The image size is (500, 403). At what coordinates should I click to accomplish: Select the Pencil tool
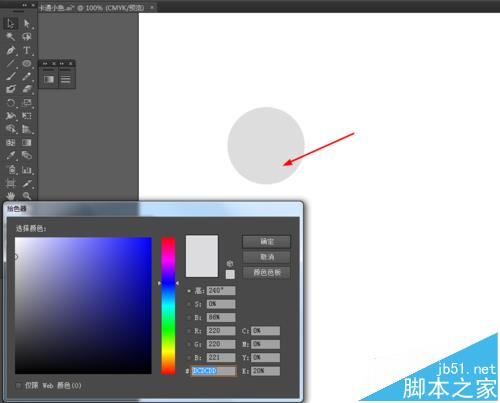(27, 76)
